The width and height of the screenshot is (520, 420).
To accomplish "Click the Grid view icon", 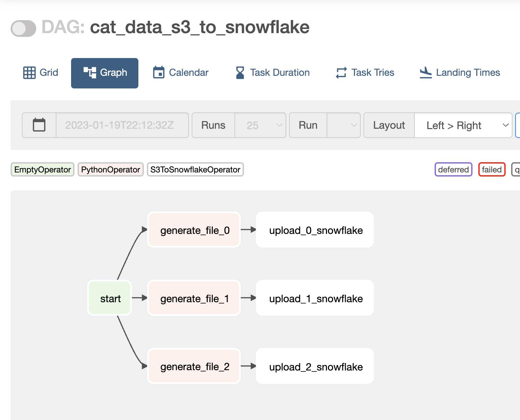I will pos(29,72).
